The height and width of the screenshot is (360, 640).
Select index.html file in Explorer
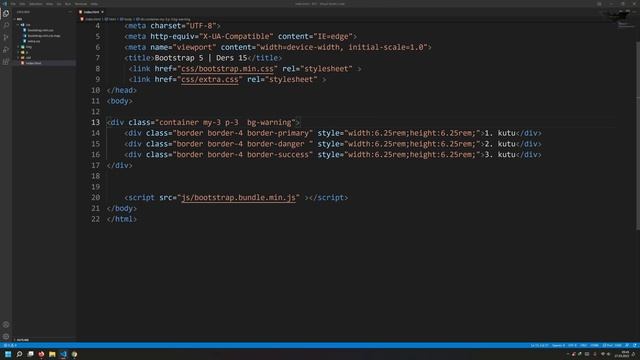click(x=33, y=63)
